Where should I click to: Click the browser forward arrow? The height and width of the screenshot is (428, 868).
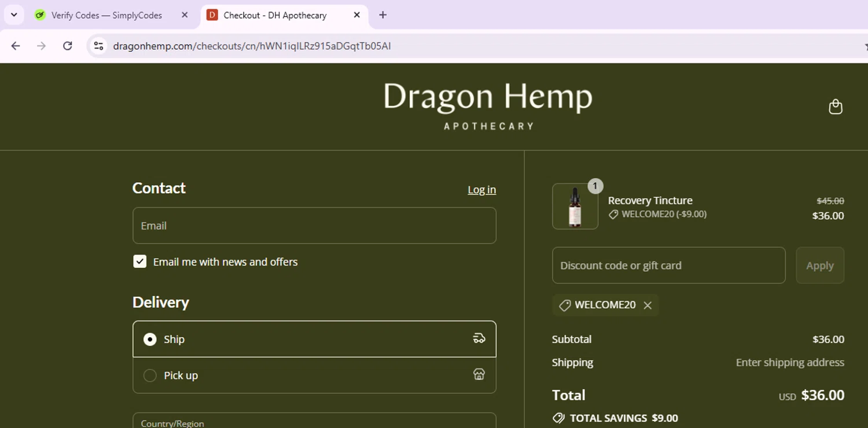[41, 46]
